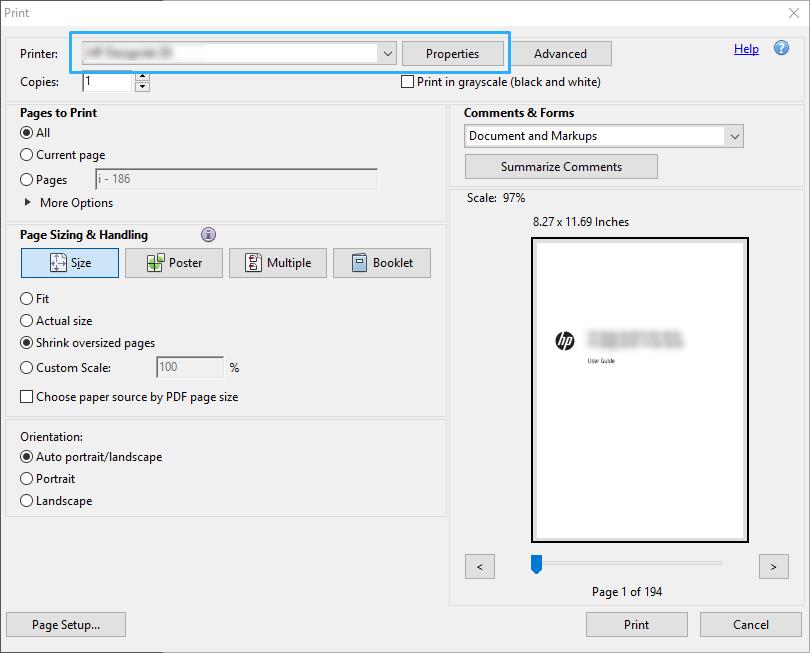Open the Printer selection dropdown

point(239,53)
